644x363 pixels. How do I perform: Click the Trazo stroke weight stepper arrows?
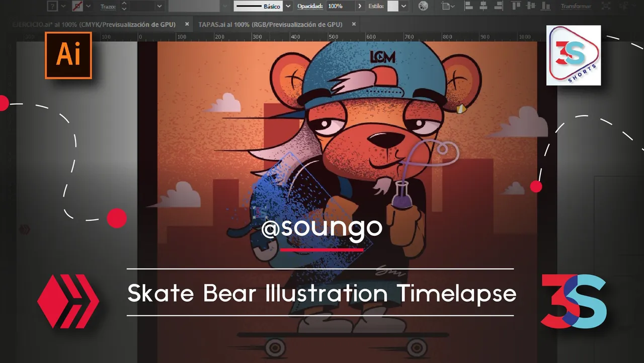pos(124,6)
